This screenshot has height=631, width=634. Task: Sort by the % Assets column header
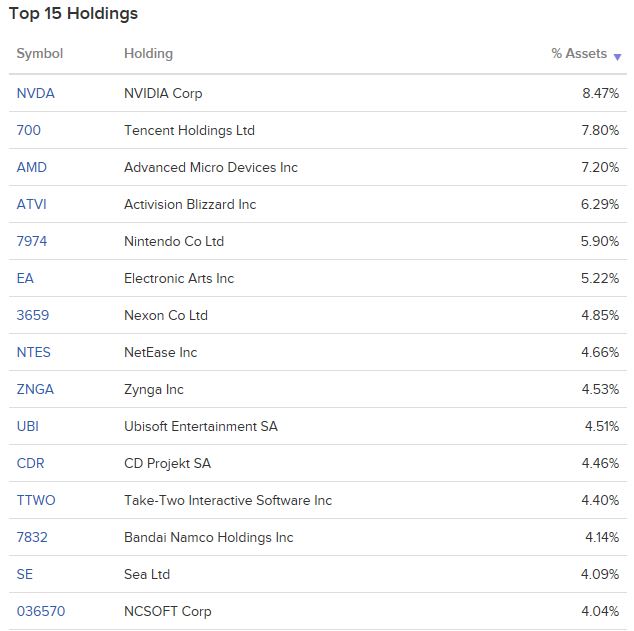tap(579, 53)
